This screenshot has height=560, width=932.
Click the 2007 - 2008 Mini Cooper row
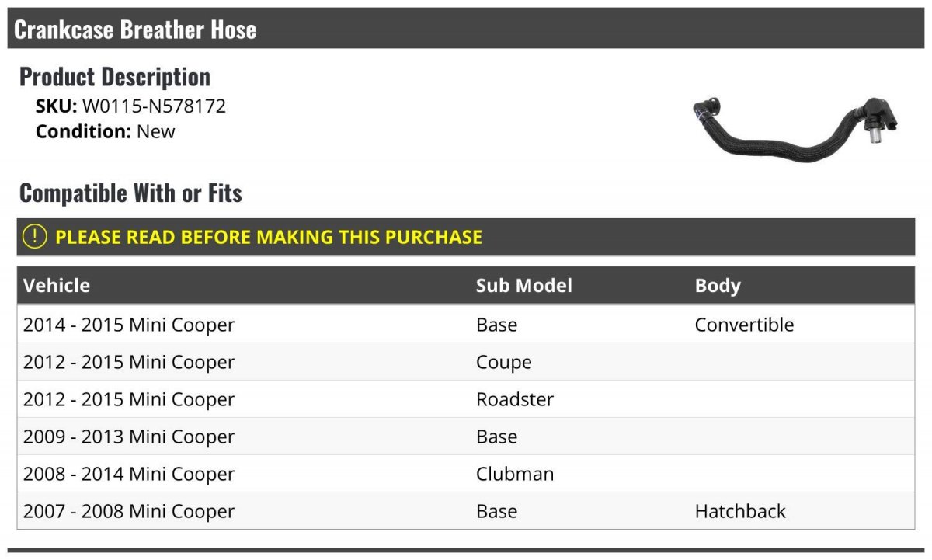pyautogui.click(x=466, y=511)
